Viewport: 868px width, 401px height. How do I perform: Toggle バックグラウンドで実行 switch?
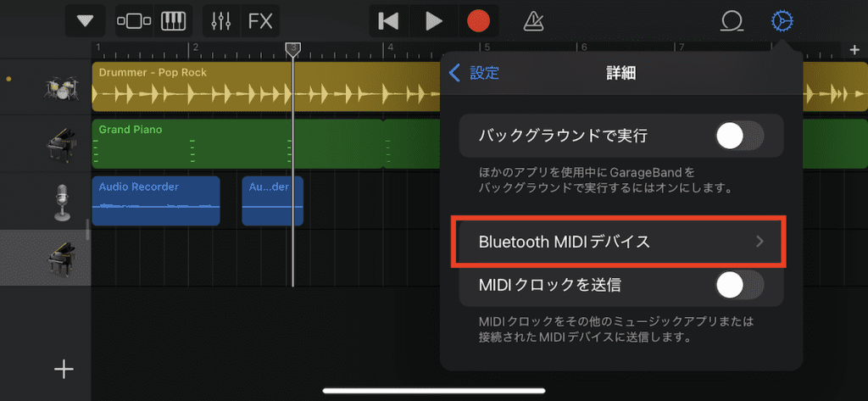(739, 136)
